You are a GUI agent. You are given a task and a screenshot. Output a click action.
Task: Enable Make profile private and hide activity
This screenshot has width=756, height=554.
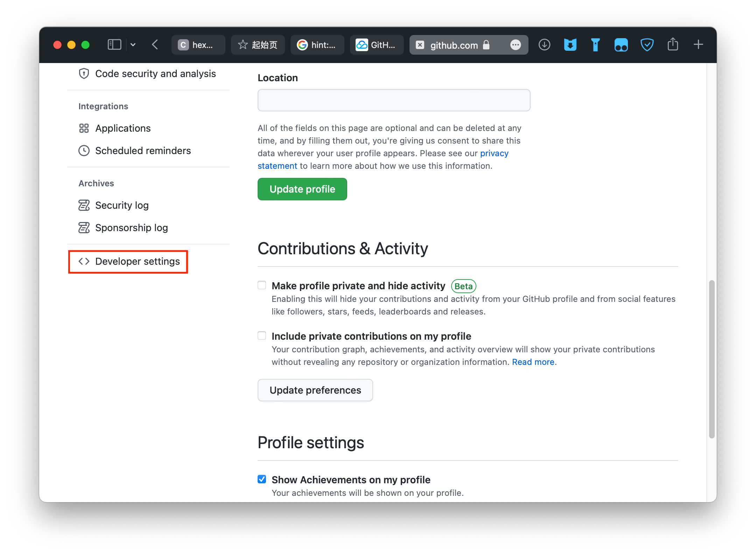[262, 285]
